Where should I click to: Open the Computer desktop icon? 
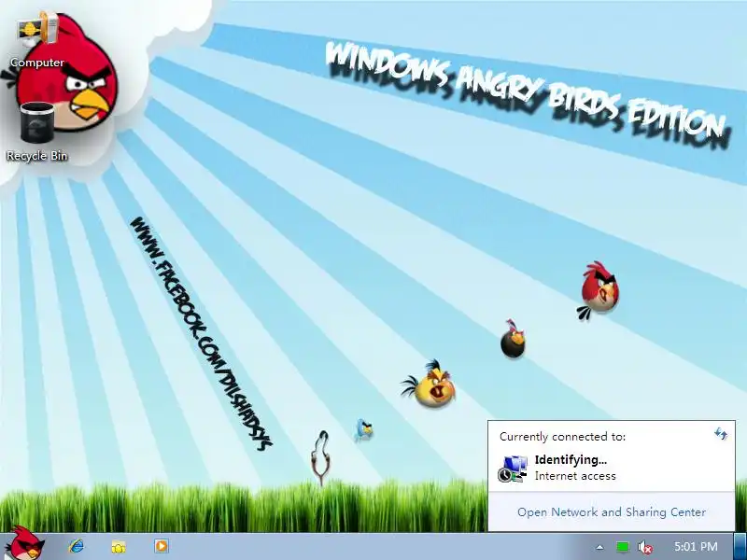37,40
